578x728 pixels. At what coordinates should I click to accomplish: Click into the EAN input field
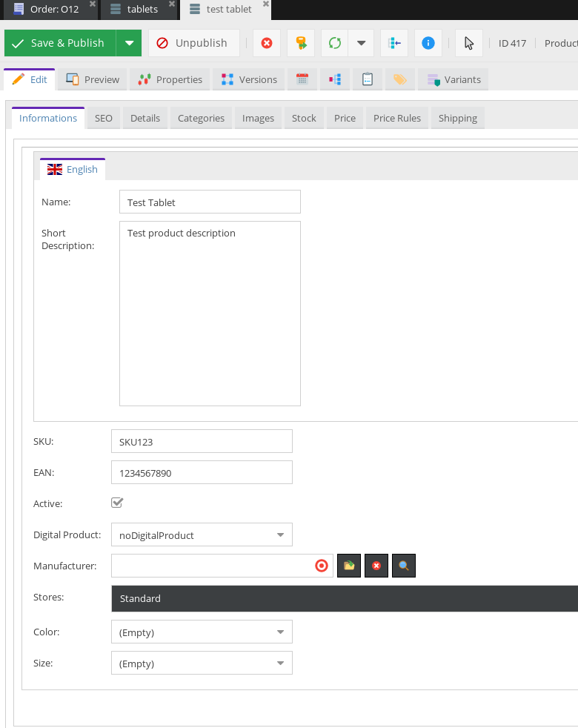202,472
